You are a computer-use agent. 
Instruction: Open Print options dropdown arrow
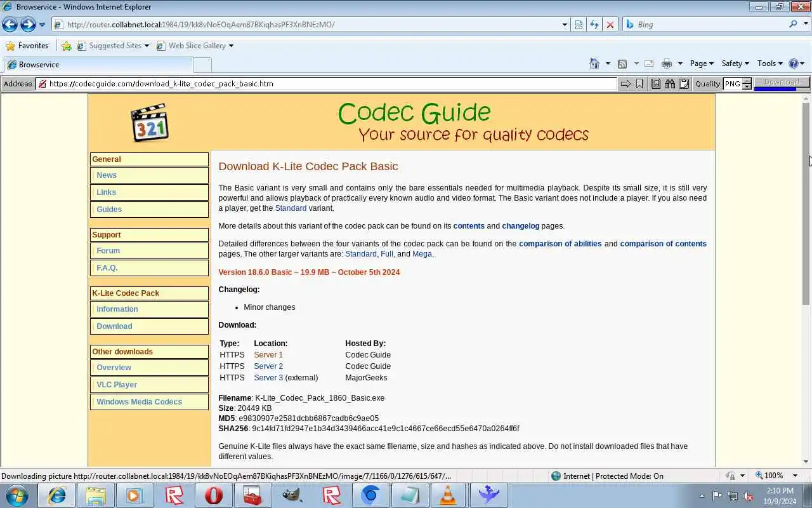[x=680, y=63]
